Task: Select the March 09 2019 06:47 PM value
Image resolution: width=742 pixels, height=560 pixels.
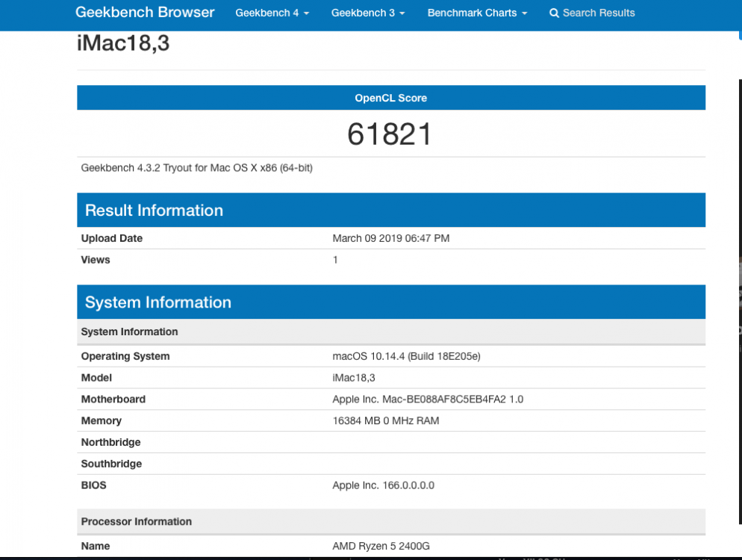Action: click(391, 238)
